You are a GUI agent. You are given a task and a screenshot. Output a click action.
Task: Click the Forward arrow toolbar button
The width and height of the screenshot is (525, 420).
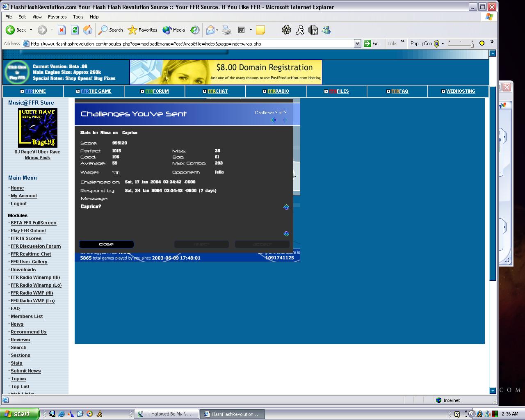click(42, 30)
